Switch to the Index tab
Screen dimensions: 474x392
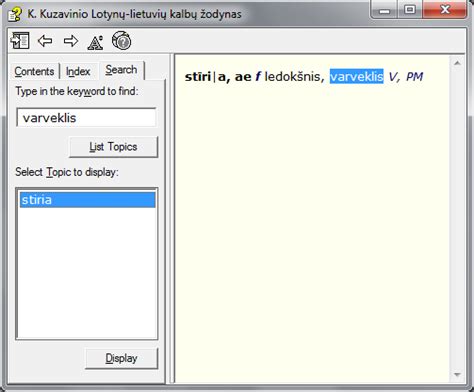pyautogui.click(x=78, y=71)
